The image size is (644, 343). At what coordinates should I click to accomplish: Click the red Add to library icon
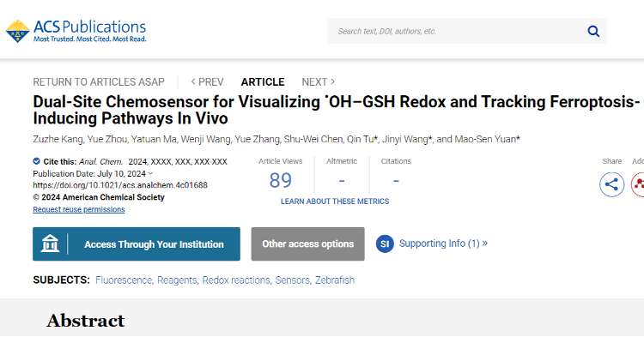click(x=638, y=184)
